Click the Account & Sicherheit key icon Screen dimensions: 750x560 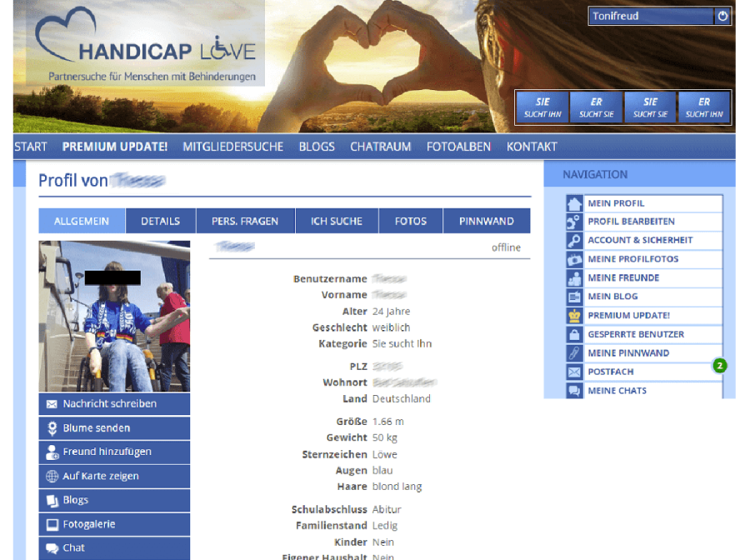pos(575,239)
